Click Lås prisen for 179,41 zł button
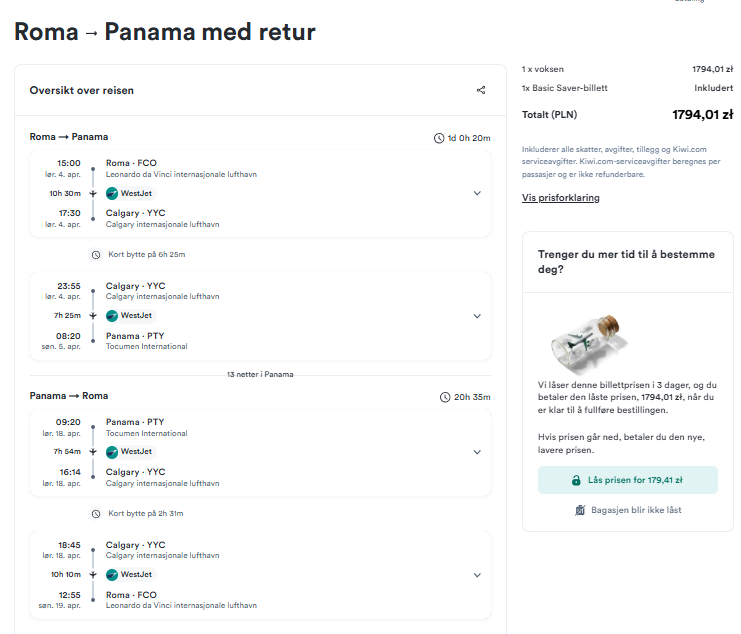Image resolution: width=741 pixels, height=634 pixels. click(x=628, y=480)
